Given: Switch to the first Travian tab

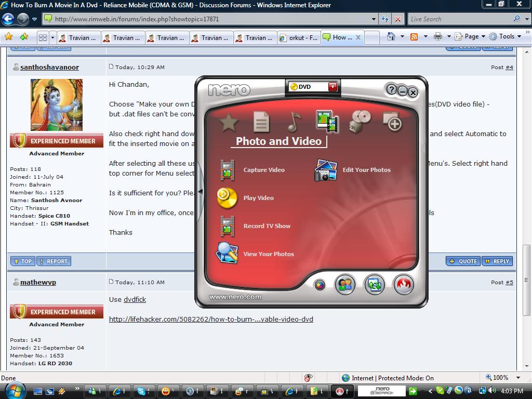Looking at the screenshot, I should pyautogui.click(x=79, y=37).
